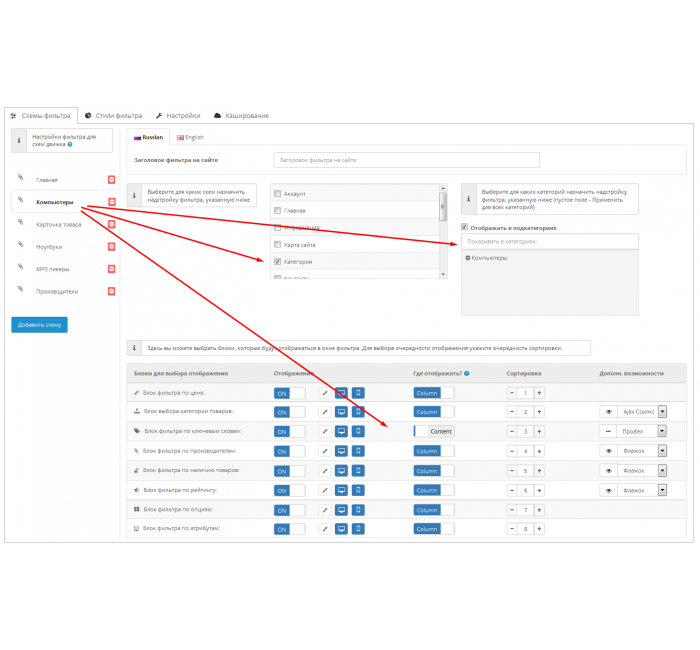Uncheck the Категория checkbox
This screenshot has height=650, width=700.
277,261
